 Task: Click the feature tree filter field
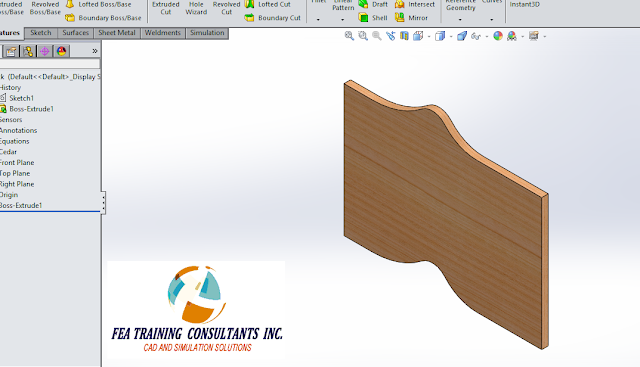tap(50, 63)
